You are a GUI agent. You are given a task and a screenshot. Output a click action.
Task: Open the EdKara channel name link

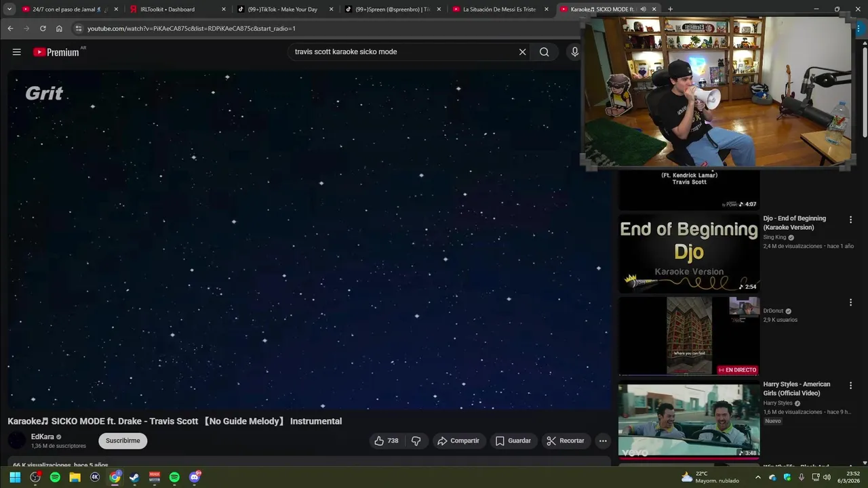42,437
